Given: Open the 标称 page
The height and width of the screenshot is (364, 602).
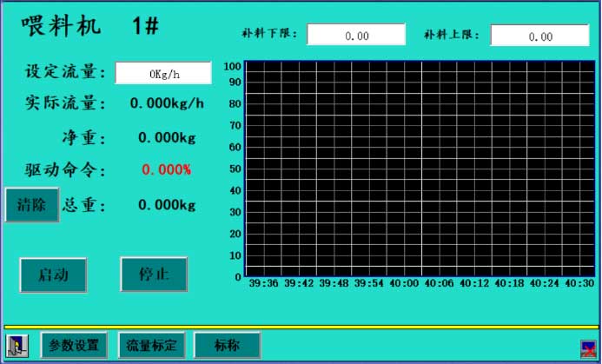Looking at the screenshot, I should point(227,345).
